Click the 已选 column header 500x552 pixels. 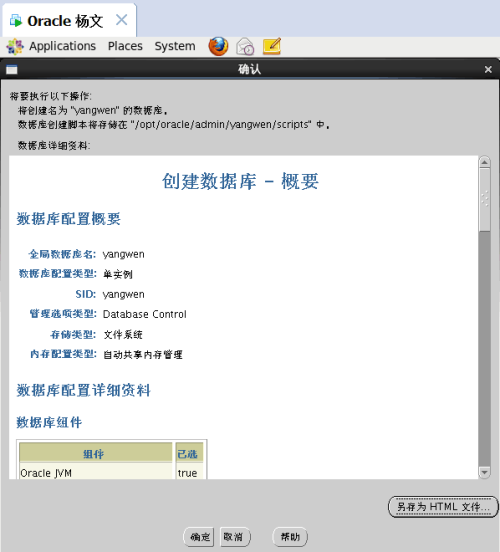[x=188, y=453]
